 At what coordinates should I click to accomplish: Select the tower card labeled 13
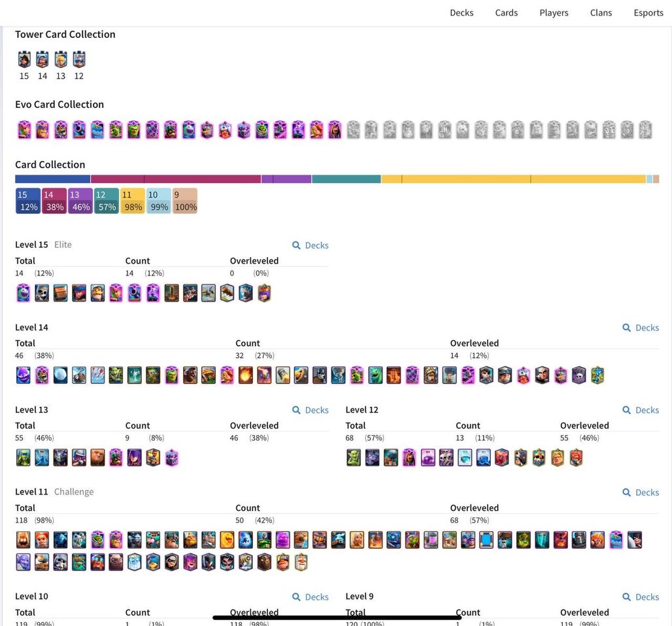(x=61, y=59)
